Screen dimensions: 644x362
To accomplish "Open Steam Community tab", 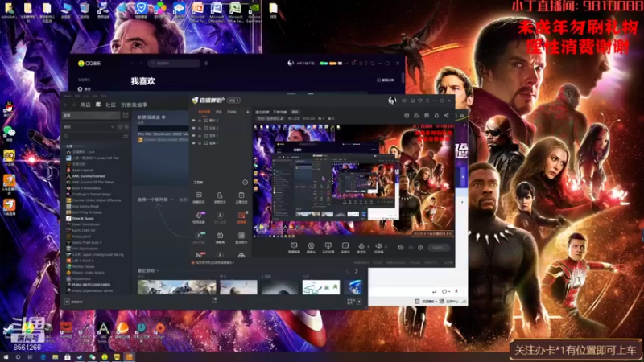I will click(111, 105).
